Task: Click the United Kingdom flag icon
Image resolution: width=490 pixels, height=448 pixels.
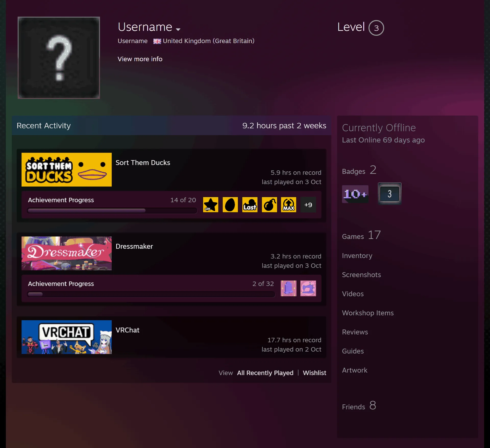Action: (157, 41)
